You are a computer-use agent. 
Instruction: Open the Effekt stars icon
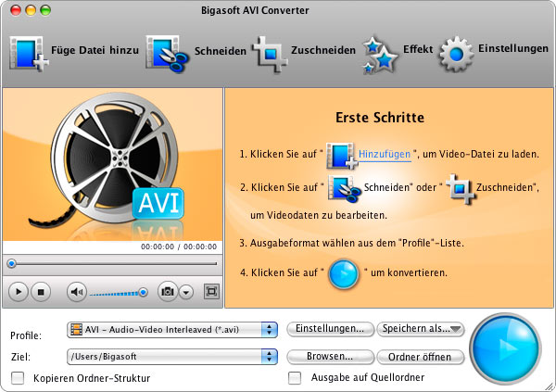pyautogui.click(x=380, y=55)
